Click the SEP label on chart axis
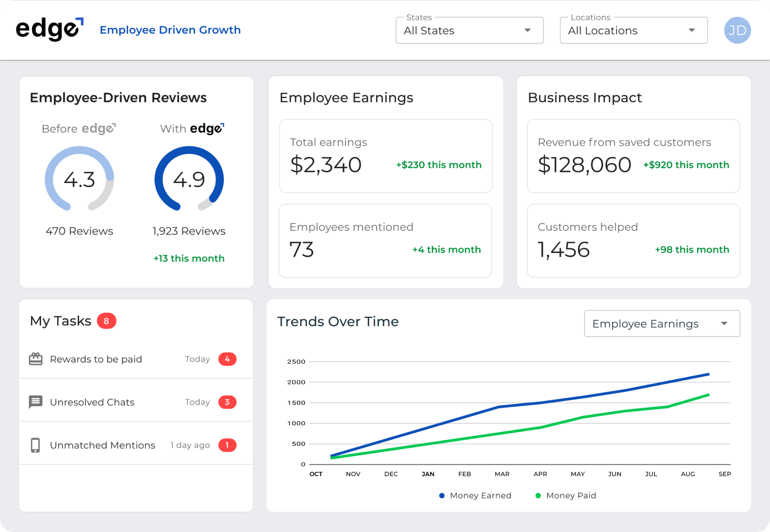This screenshot has width=770, height=532. [x=725, y=474]
